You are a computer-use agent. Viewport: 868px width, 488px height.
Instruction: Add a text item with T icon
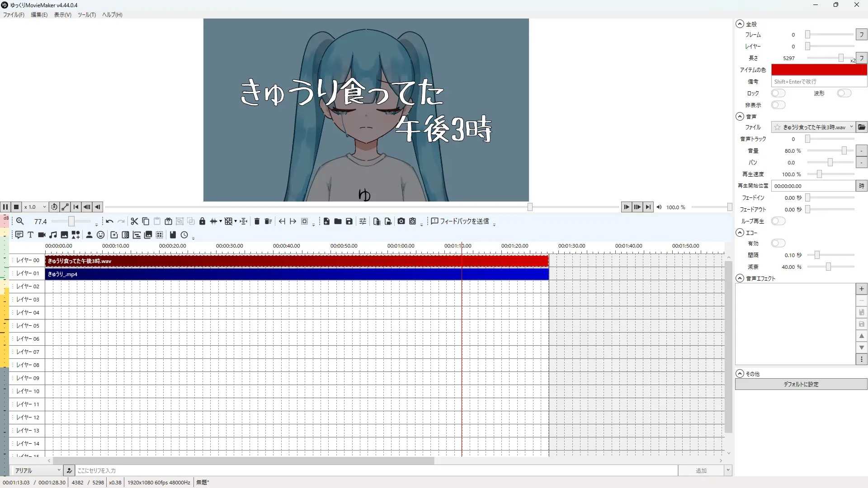[30, 235]
